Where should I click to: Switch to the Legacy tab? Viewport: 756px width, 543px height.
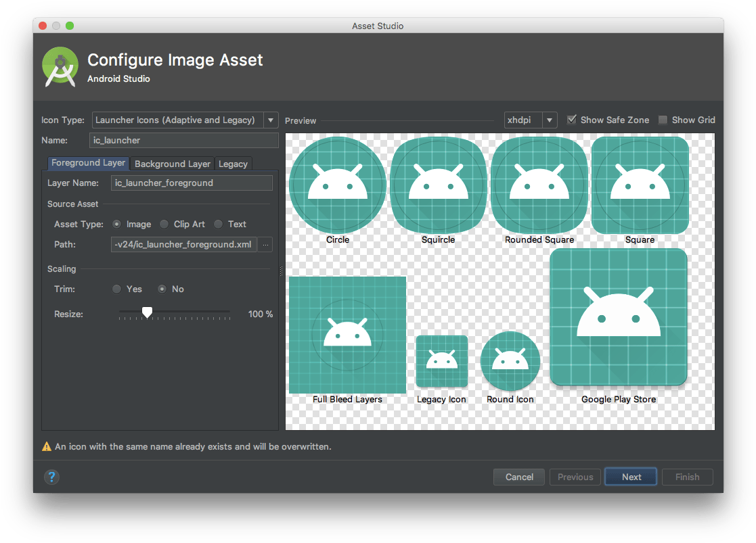[x=233, y=164]
